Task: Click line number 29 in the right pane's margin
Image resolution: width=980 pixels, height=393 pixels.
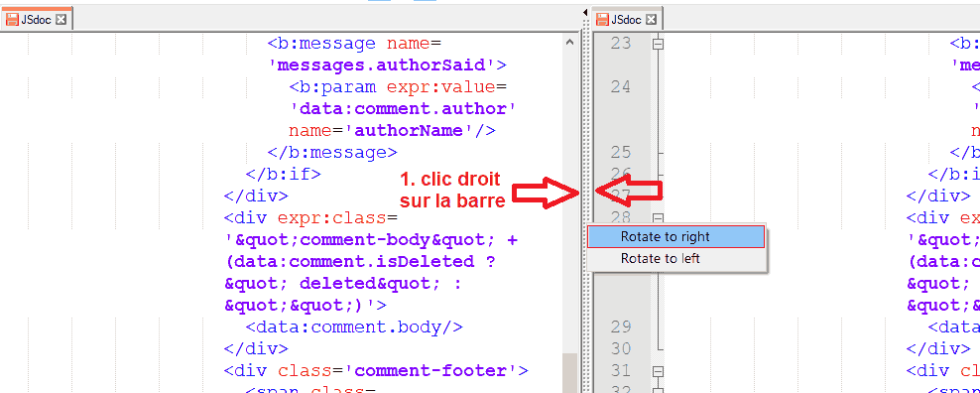Action: (x=620, y=327)
